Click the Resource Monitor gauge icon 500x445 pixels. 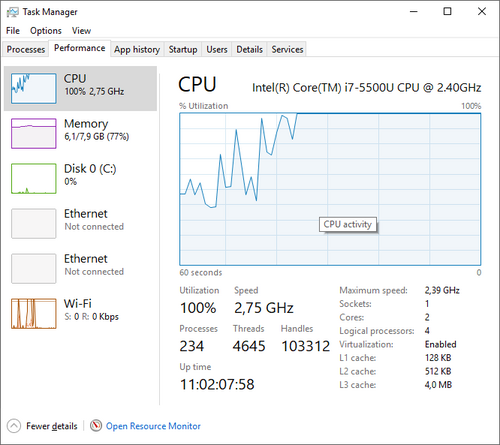(x=96, y=426)
